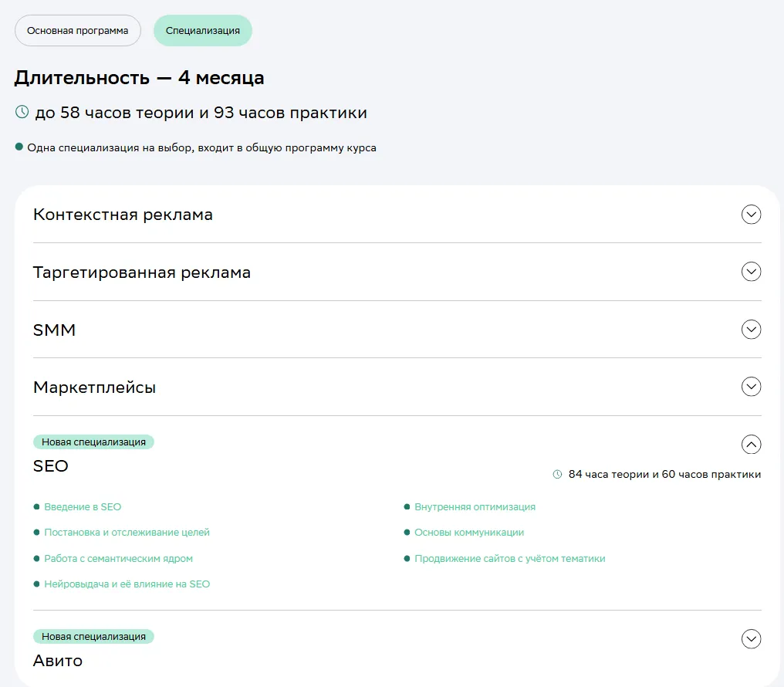Collapse the SEO section chevron
The height and width of the screenshot is (687, 784).
tap(751, 445)
